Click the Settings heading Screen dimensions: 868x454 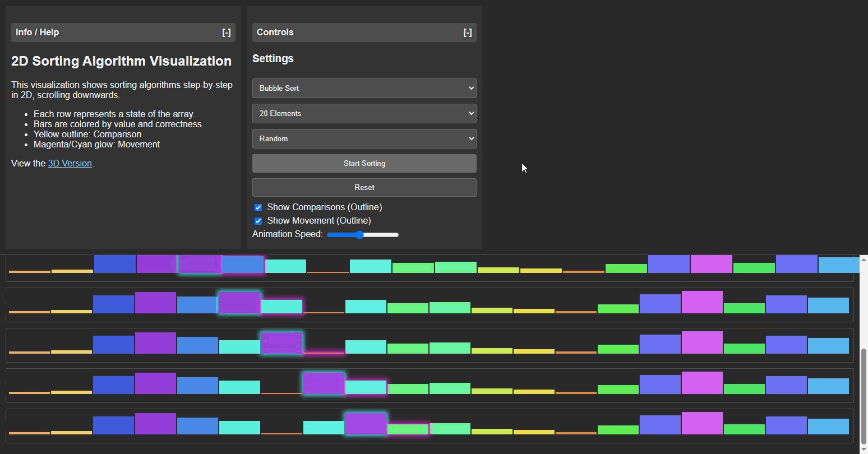(x=273, y=58)
